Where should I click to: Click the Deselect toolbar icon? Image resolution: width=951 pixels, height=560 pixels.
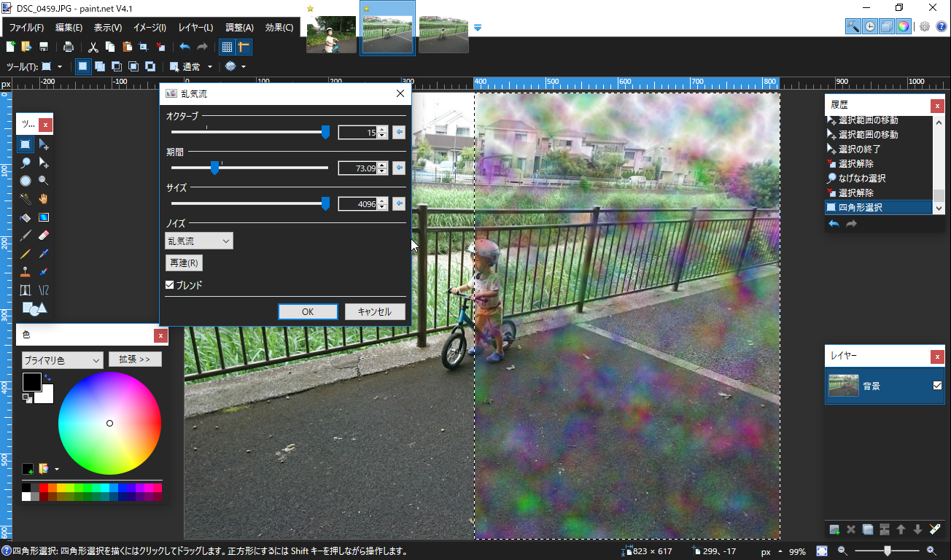(160, 47)
